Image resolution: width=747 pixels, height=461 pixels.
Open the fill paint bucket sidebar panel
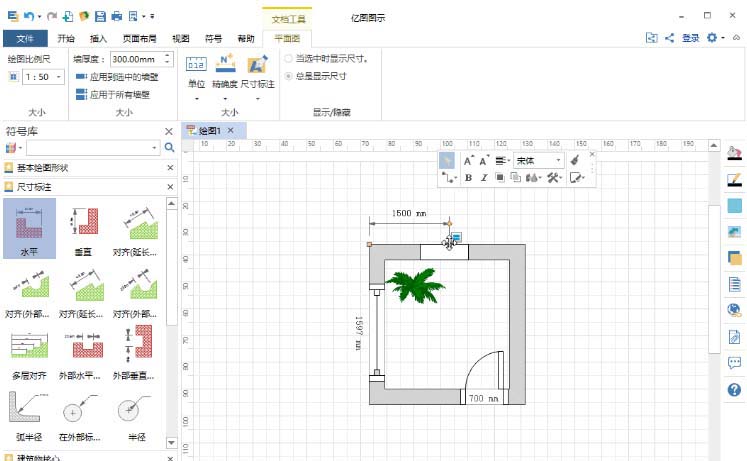734,153
